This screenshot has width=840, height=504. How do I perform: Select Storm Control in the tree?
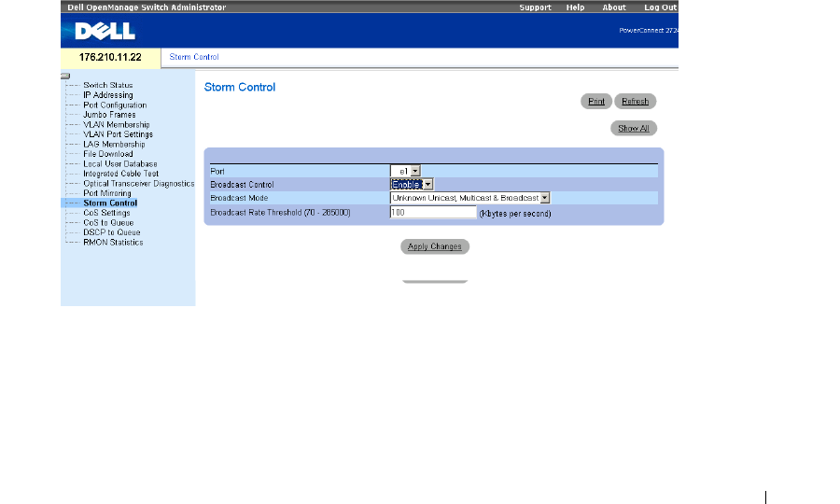pos(110,203)
